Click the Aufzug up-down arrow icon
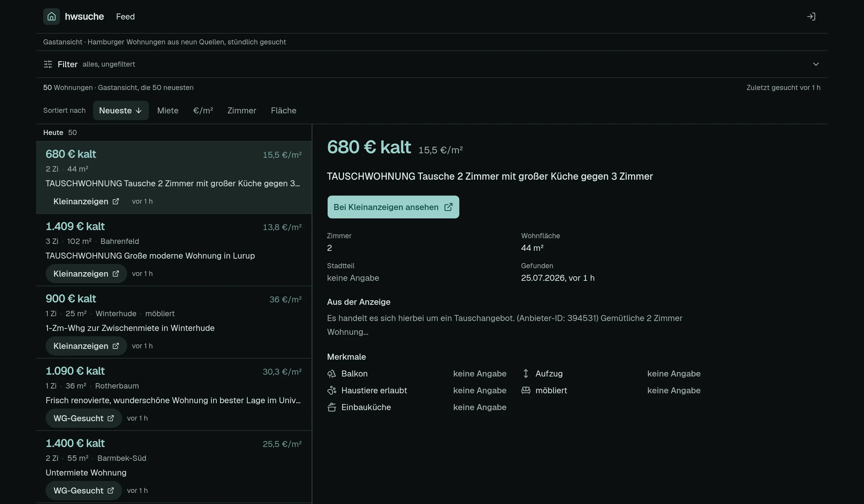 (526, 374)
